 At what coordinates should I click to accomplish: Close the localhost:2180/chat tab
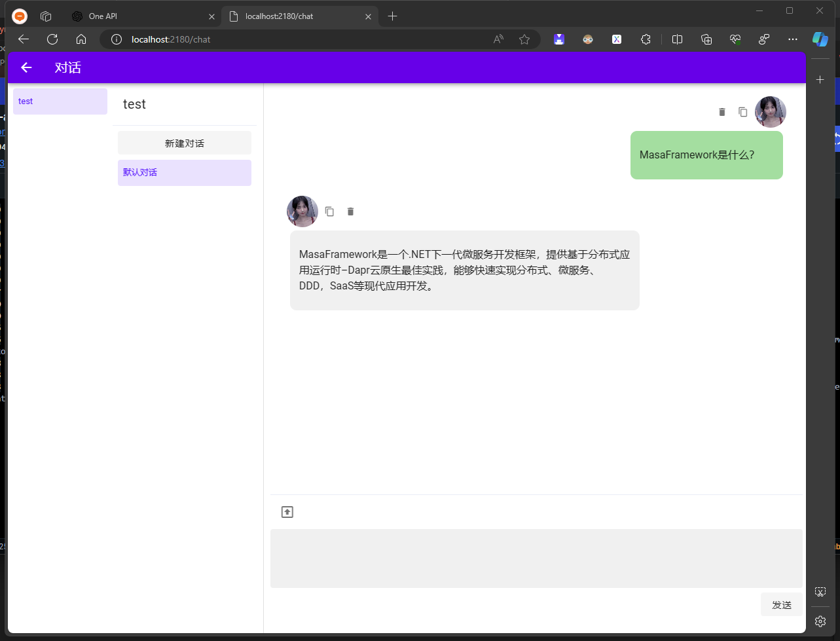tap(369, 16)
